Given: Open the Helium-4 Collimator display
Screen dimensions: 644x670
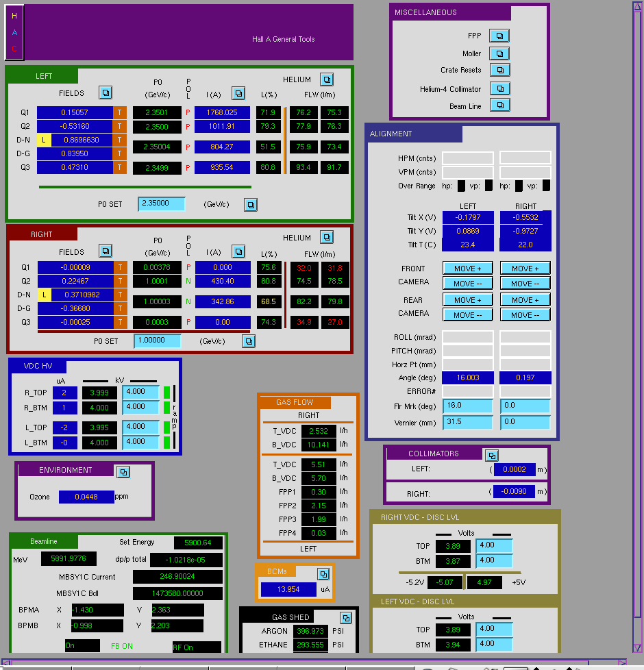Looking at the screenshot, I should click(x=499, y=88).
